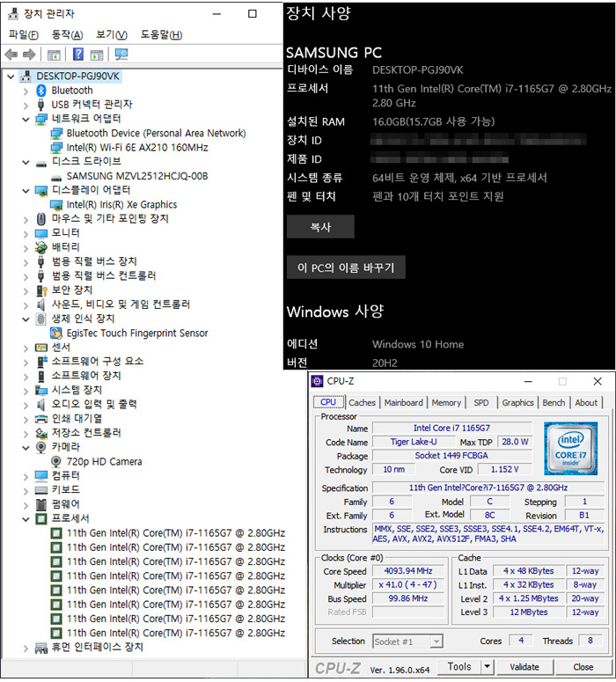Collapse the disk drives (디스크 드라이브) category

tap(26, 162)
